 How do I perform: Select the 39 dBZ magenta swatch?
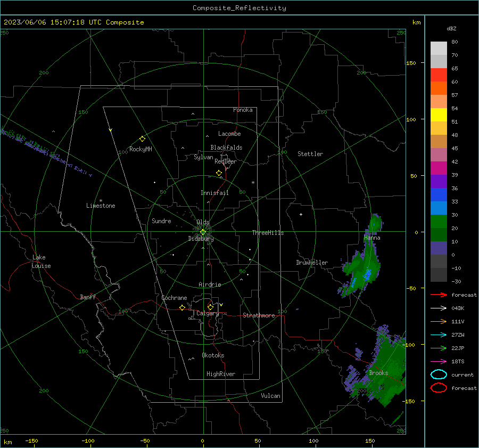coord(439,168)
